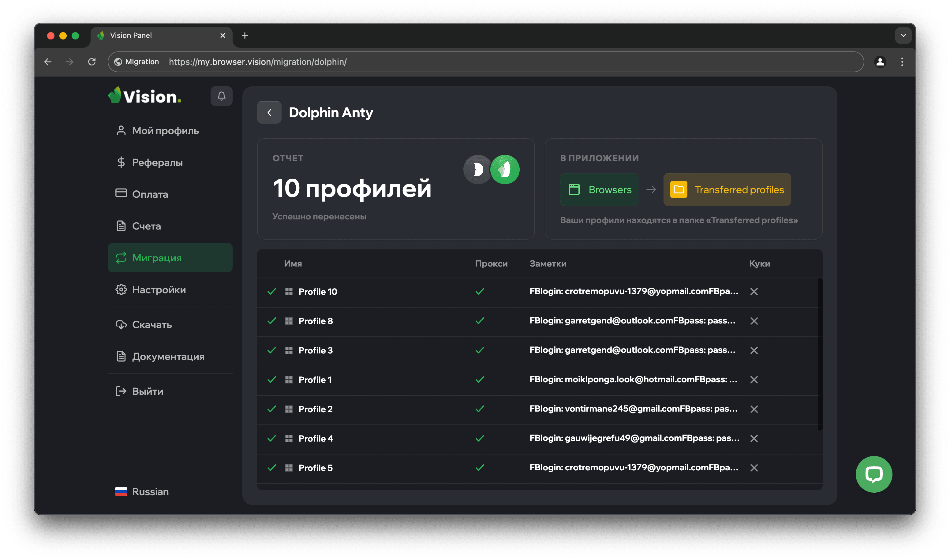Click the Dolphin Anty page title

(331, 112)
